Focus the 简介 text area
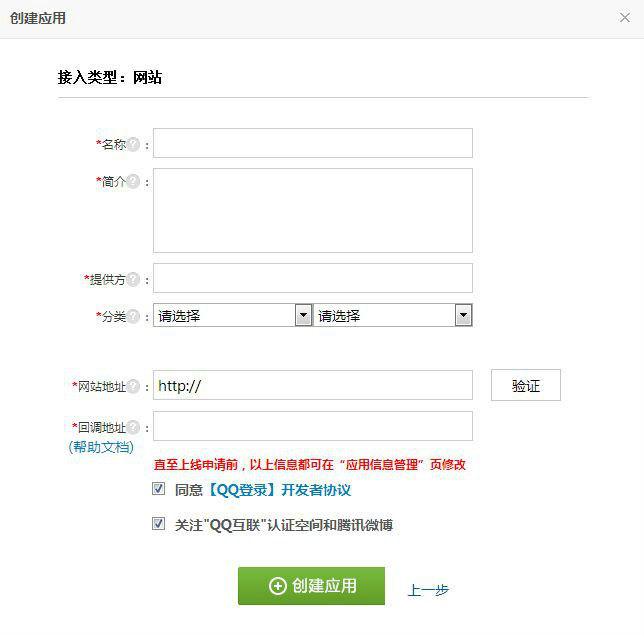This screenshot has width=644, height=638. coord(313,210)
